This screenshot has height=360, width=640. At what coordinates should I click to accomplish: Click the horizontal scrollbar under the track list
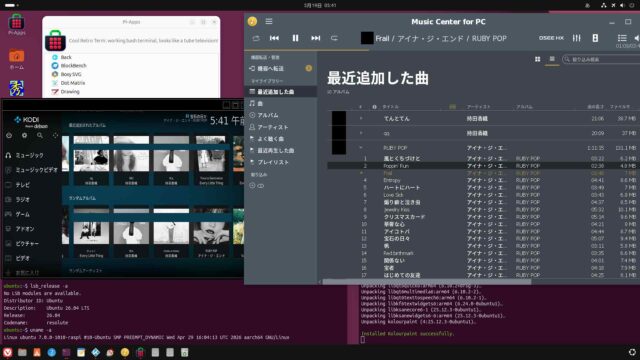click(427, 282)
